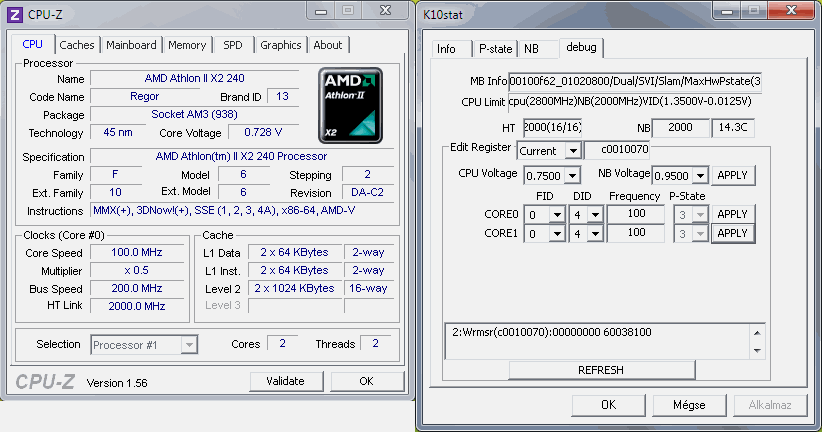Click the Instructions value line
822x432 pixels.
[x=242, y=211]
